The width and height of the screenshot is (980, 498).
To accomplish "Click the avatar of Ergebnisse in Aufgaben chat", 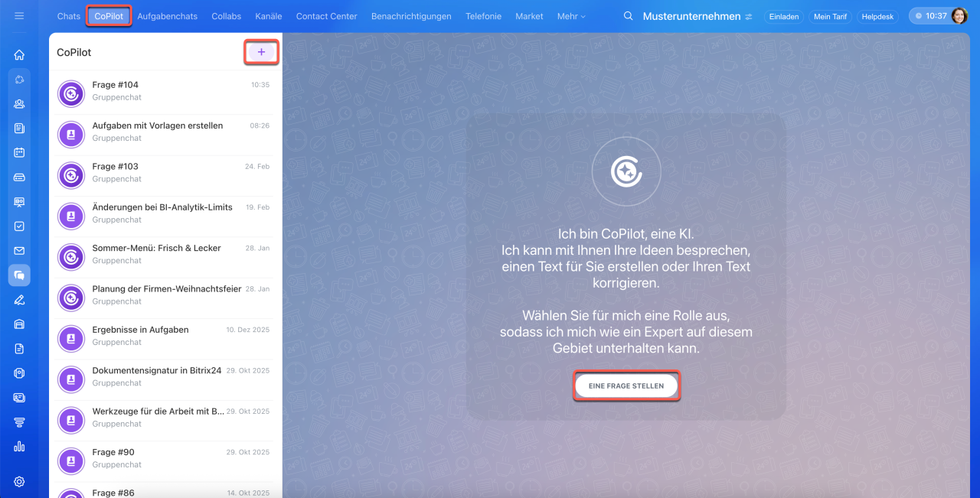I will tap(71, 339).
